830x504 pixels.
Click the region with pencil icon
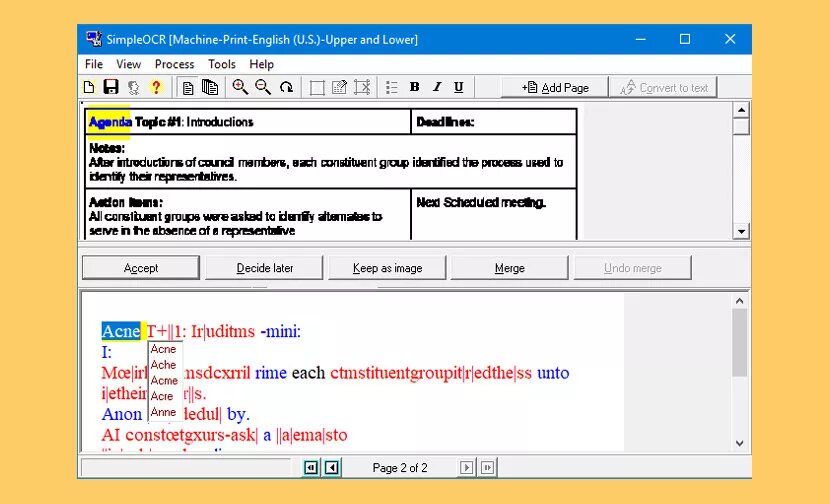339,87
